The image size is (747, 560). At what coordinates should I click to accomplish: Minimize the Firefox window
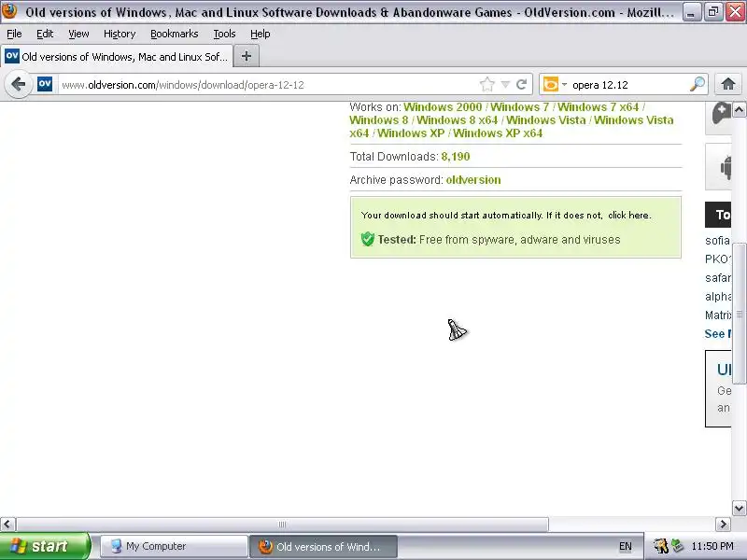pos(691,12)
